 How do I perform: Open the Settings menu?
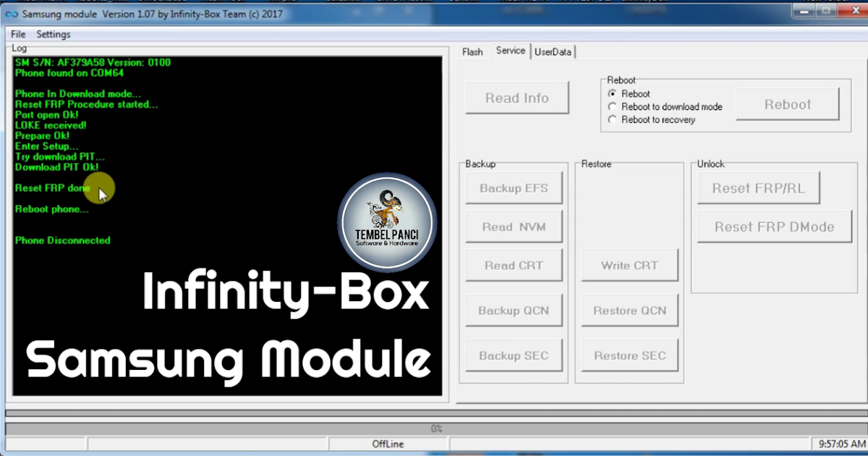(x=54, y=34)
